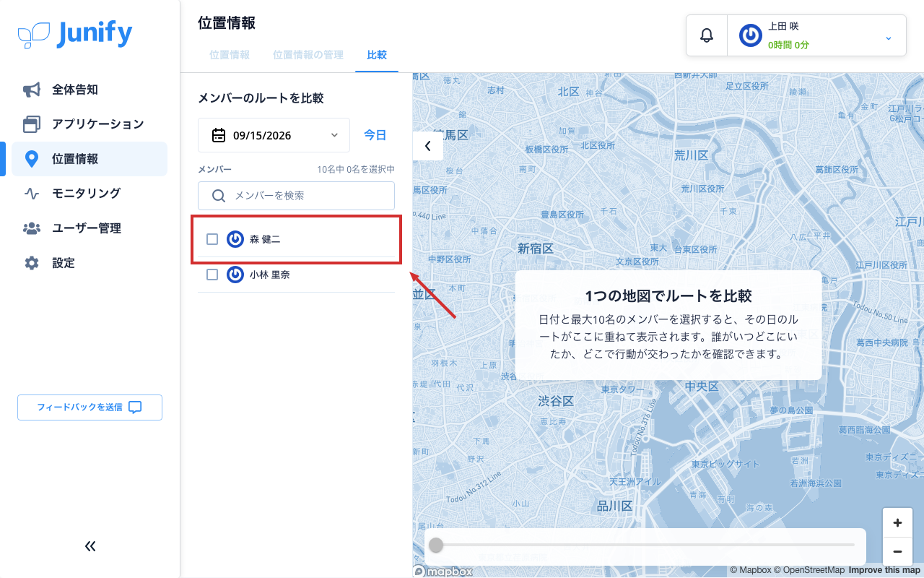Click the route timeline slider handle

point(436,545)
